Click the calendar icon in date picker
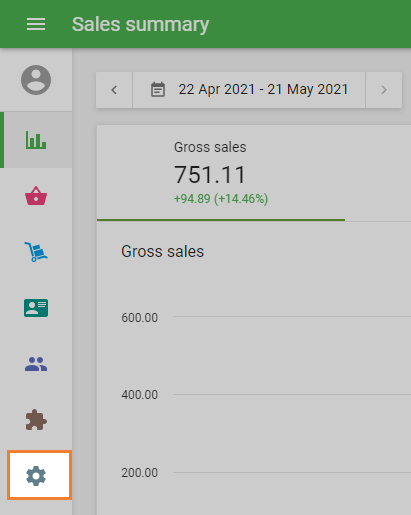 coord(158,90)
